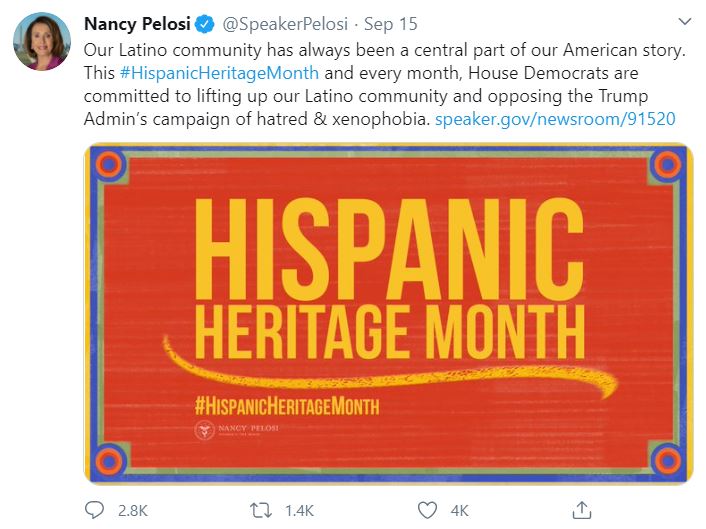Open the share upload icon

tap(582, 510)
